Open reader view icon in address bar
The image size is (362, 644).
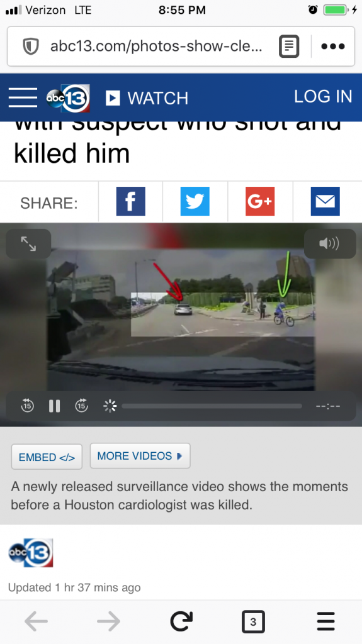tap(289, 47)
